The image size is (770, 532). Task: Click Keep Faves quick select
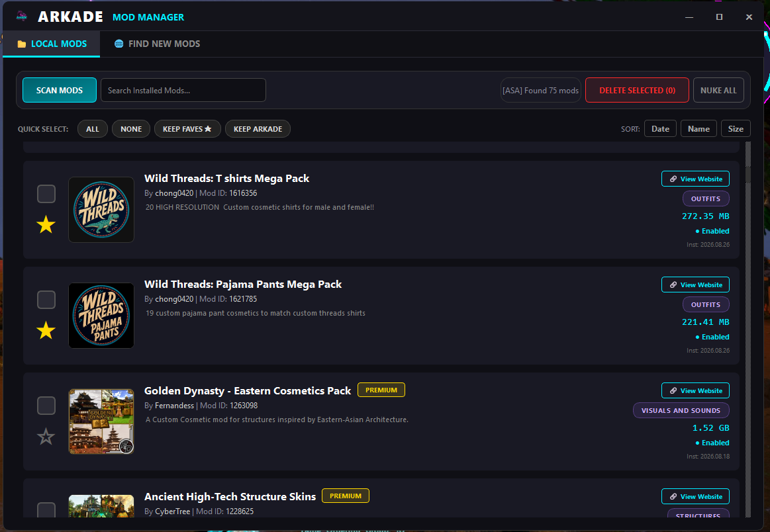pos(187,129)
